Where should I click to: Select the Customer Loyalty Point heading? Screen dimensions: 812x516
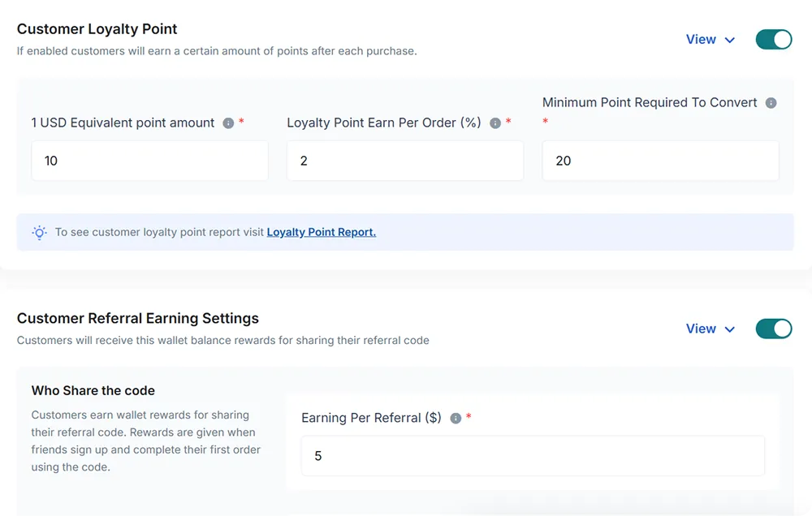pyautogui.click(x=97, y=29)
